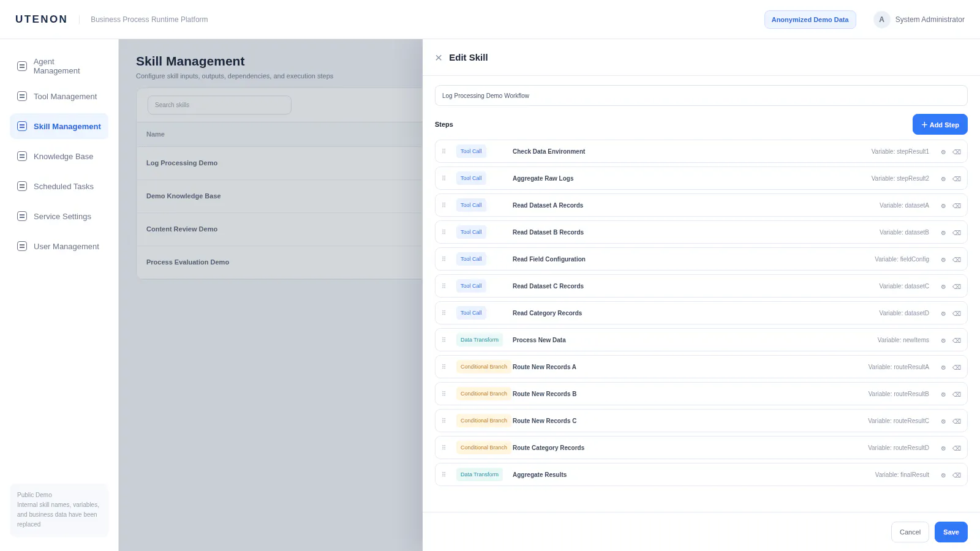The width and height of the screenshot is (980, 551).
Task: Focus the Search skills input
Action: tap(219, 105)
